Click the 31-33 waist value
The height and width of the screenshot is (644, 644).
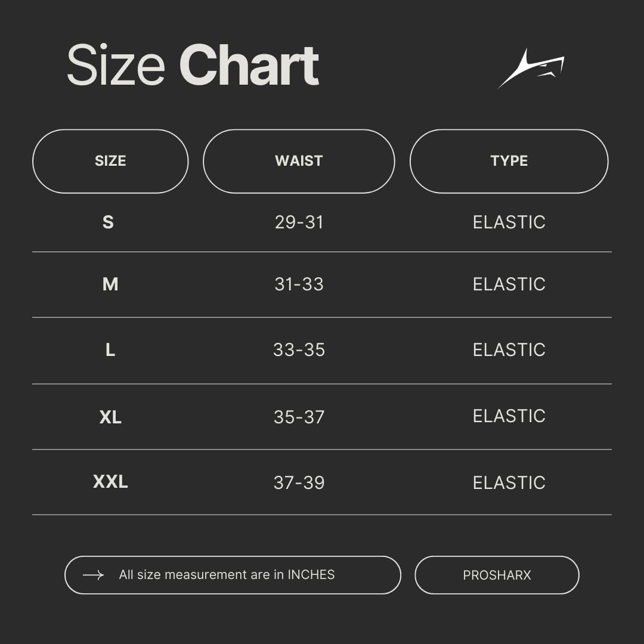point(299,284)
